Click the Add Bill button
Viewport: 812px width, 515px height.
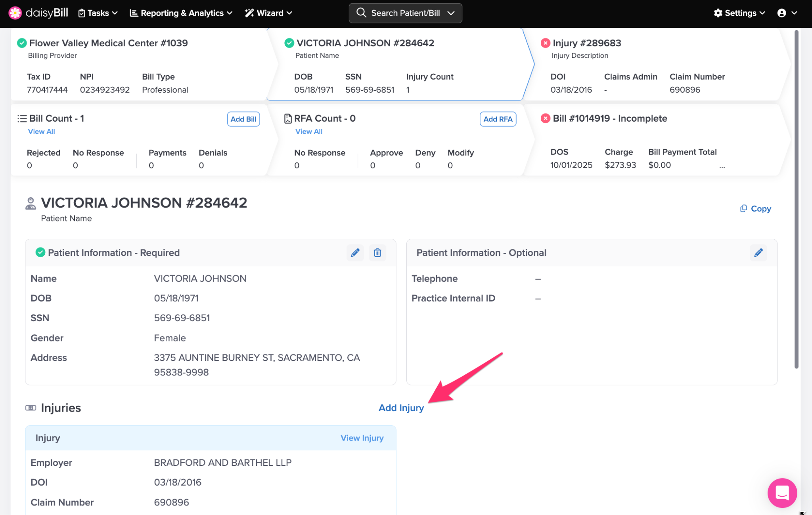(243, 119)
